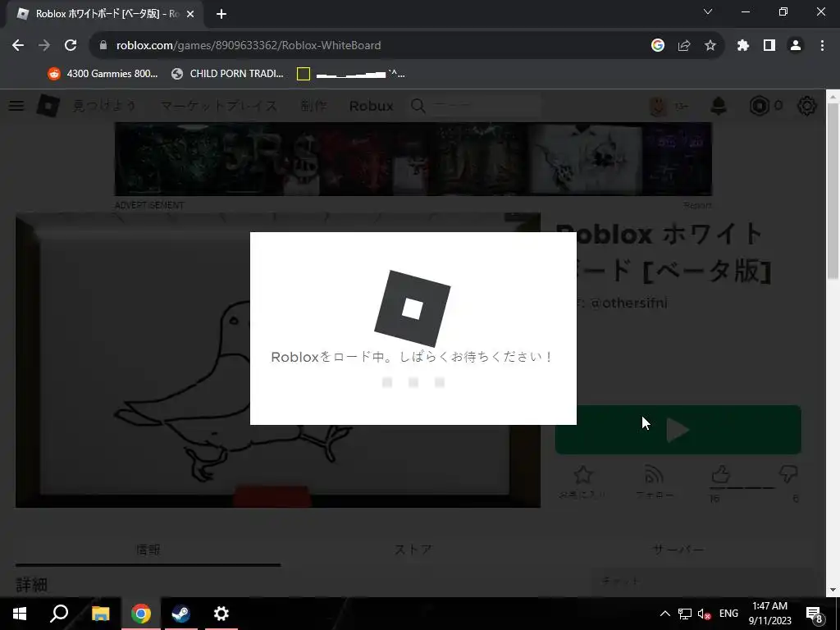This screenshot has height=630, width=840.
Task: Switch to the ストア tab
Action: [413, 550]
